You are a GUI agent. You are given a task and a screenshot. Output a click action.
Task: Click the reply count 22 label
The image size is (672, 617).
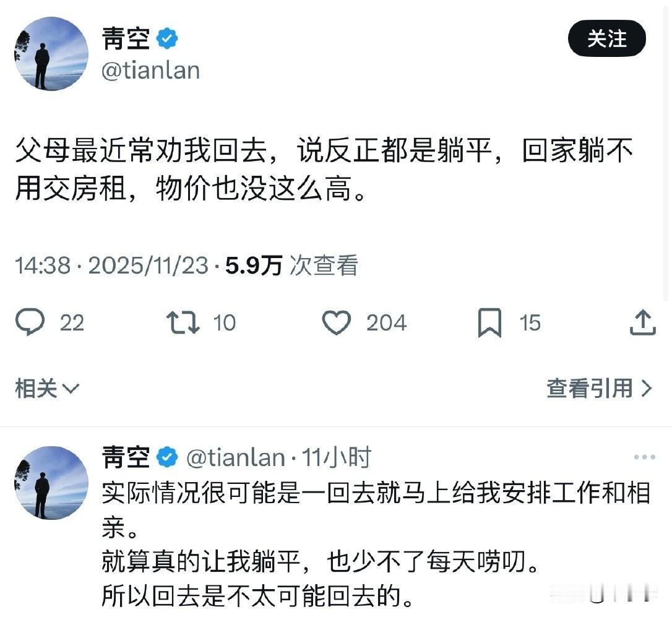71,323
